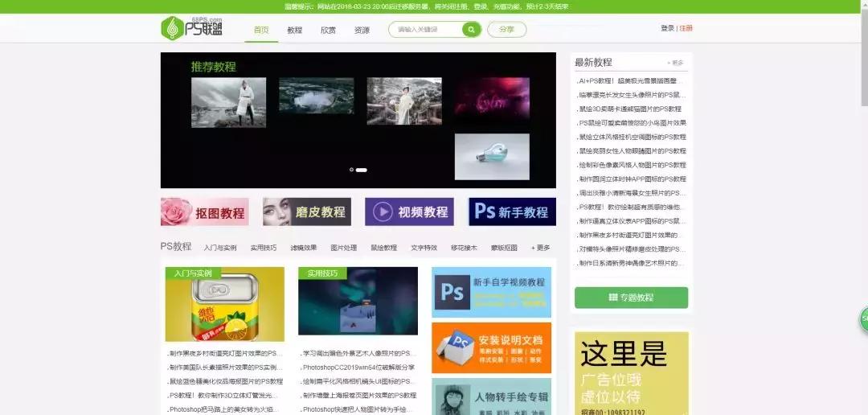Image resolution: width=868 pixels, height=415 pixels.
Task: Open the 人物转手绘专辑 banner
Action: click(x=492, y=397)
